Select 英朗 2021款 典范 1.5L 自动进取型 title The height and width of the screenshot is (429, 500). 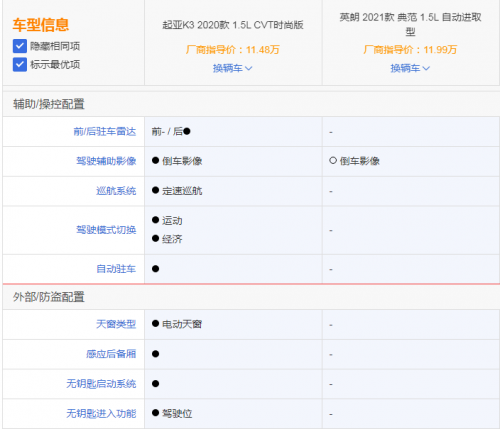coord(410,24)
